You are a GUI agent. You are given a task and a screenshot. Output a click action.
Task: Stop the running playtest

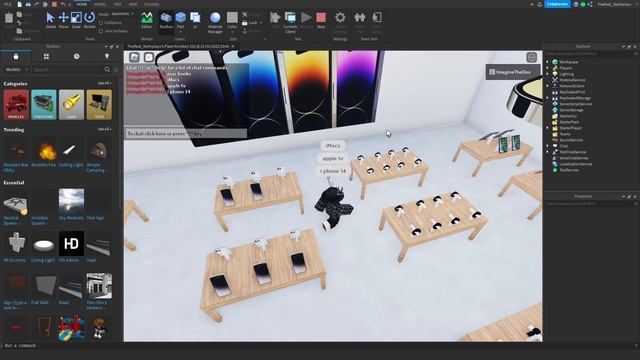pos(321,20)
